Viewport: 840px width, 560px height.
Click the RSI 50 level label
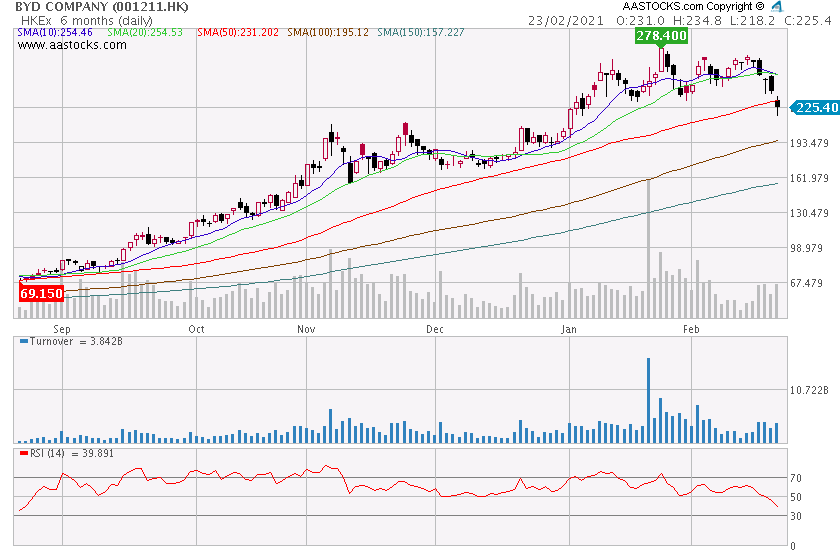[796, 497]
